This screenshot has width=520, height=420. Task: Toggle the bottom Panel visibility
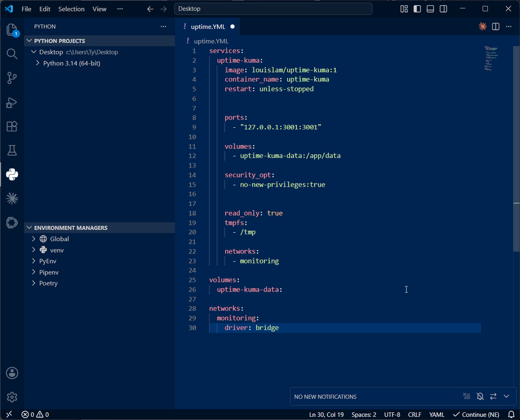[x=430, y=9]
